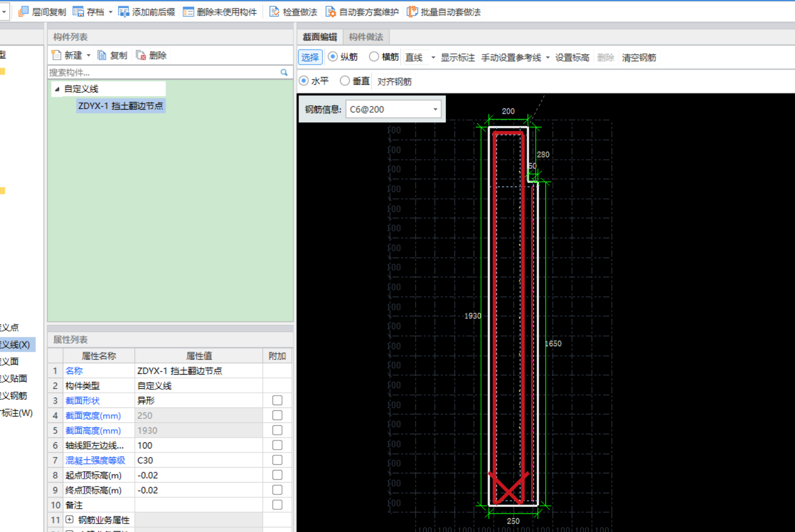Toggle the 截面宽度 附加 checkbox
This screenshot has width=795, height=532.
click(278, 415)
